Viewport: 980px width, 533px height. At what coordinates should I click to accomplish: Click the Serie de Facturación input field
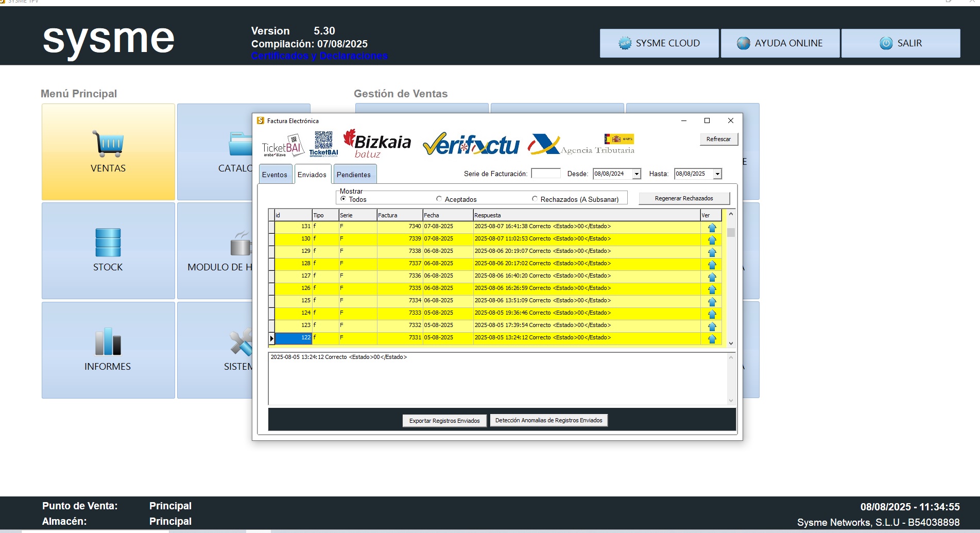point(546,174)
